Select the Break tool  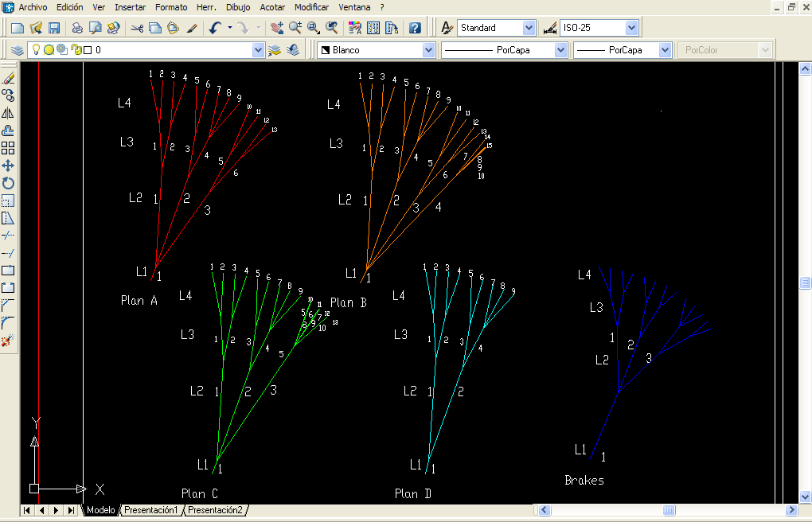pos(8,288)
